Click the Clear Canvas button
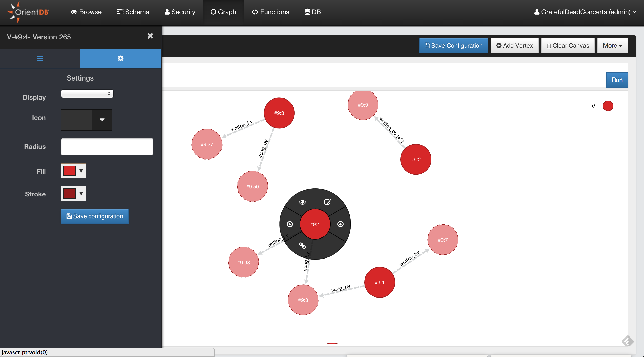Image resolution: width=644 pixels, height=357 pixels. 568,46
